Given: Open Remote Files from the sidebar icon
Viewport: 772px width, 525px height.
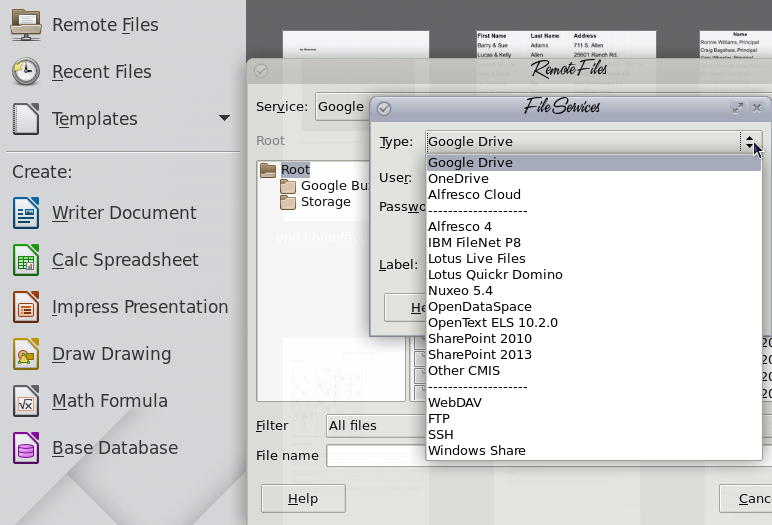Looking at the screenshot, I should pyautogui.click(x=26, y=25).
